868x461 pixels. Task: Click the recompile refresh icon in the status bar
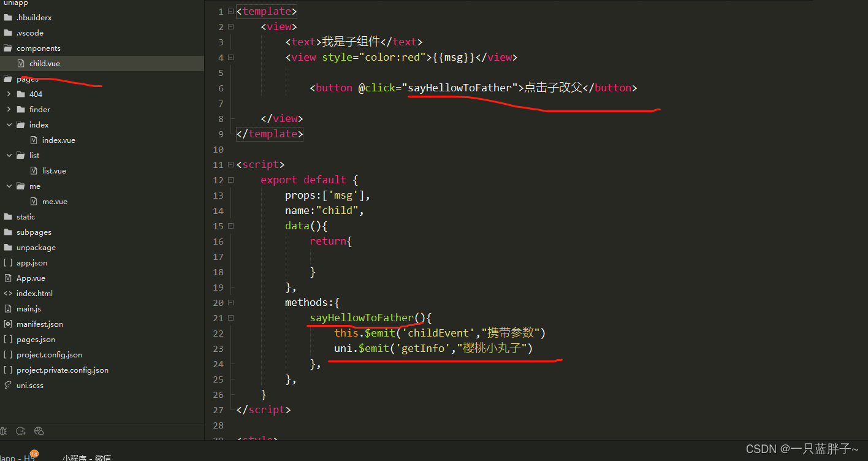[x=20, y=431]
